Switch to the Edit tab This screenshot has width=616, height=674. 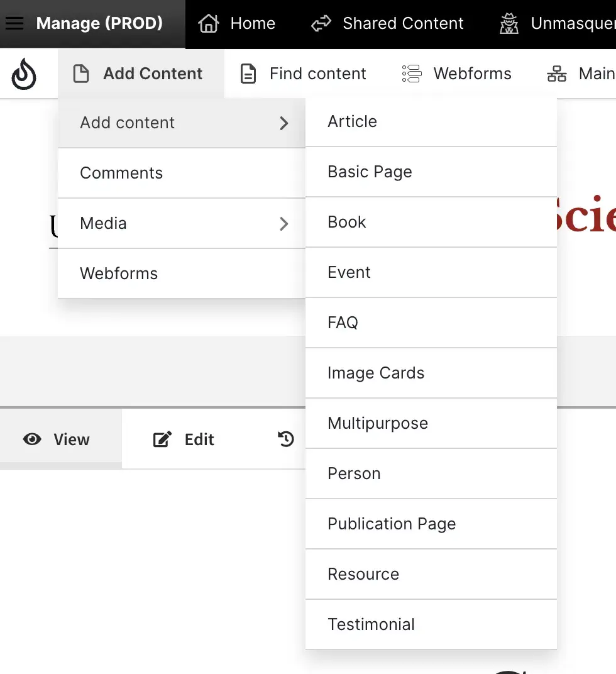[x=185, y=439]
